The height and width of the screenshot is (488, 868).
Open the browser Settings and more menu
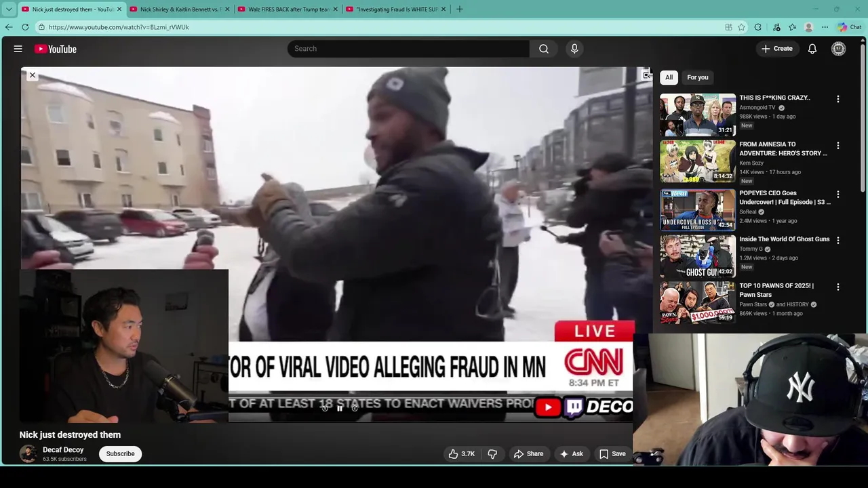click(825, 27)
